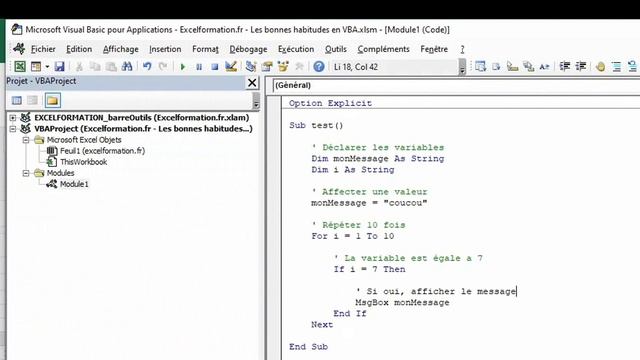Click the Cut scissors icon
The image size is (640, 360).
pyautogui.click(x=79, y=67)
